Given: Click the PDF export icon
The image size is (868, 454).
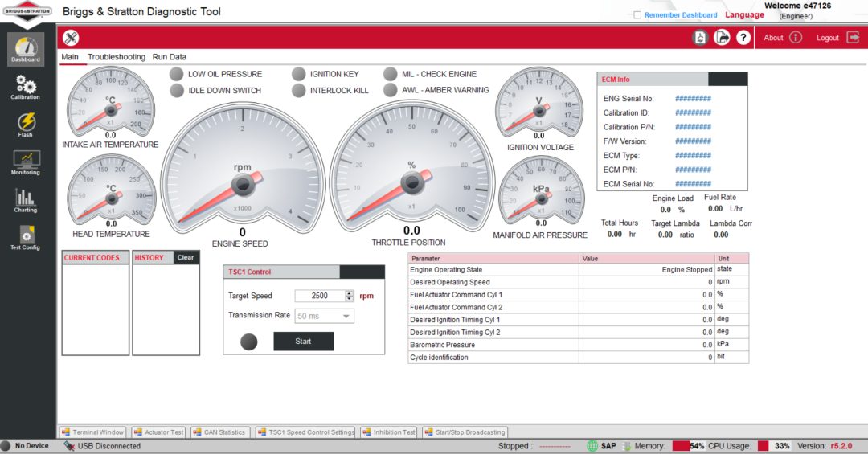Looking at the screenshot, I should click(700, 38).
